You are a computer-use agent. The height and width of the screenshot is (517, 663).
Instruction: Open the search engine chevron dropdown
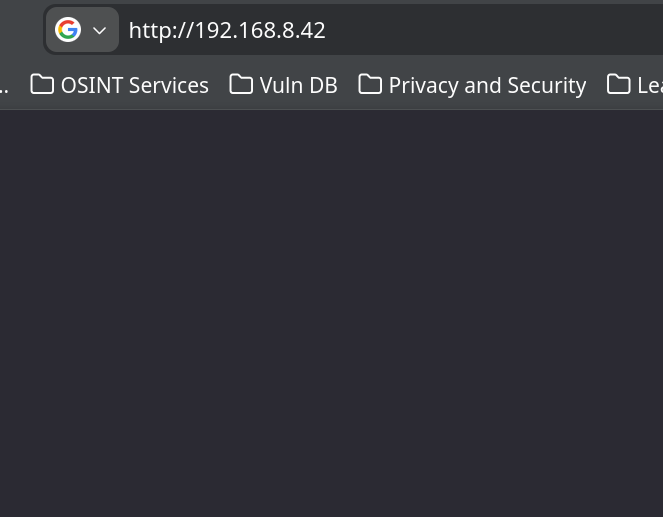(99, 30)
